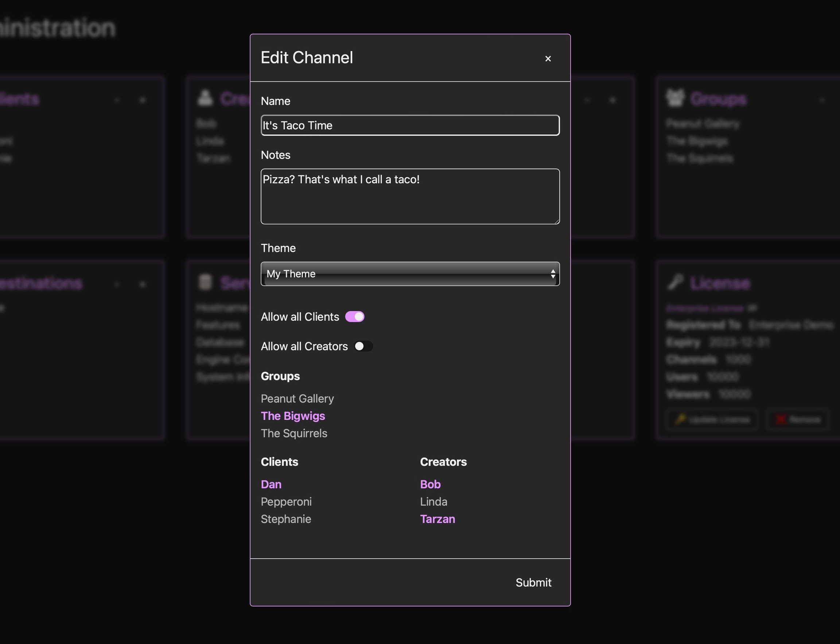Click the Theme dropdown stepper arrows

pos(553,274)
